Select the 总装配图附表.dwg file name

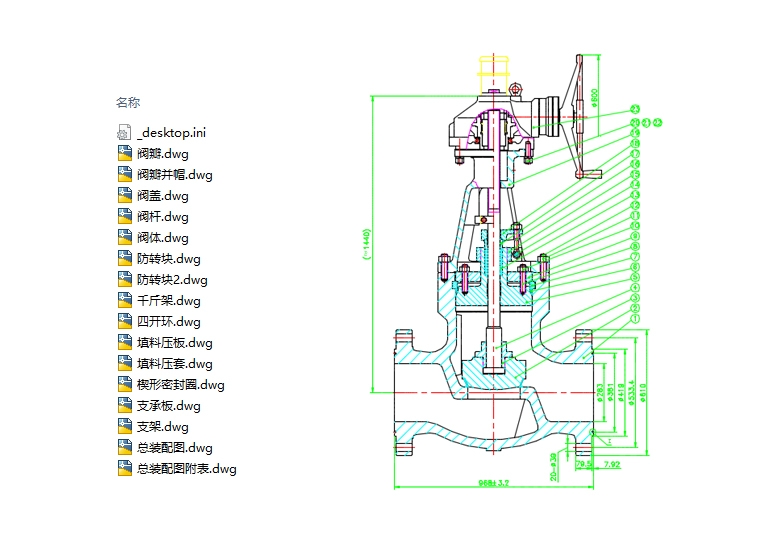(x=186, y=469)
